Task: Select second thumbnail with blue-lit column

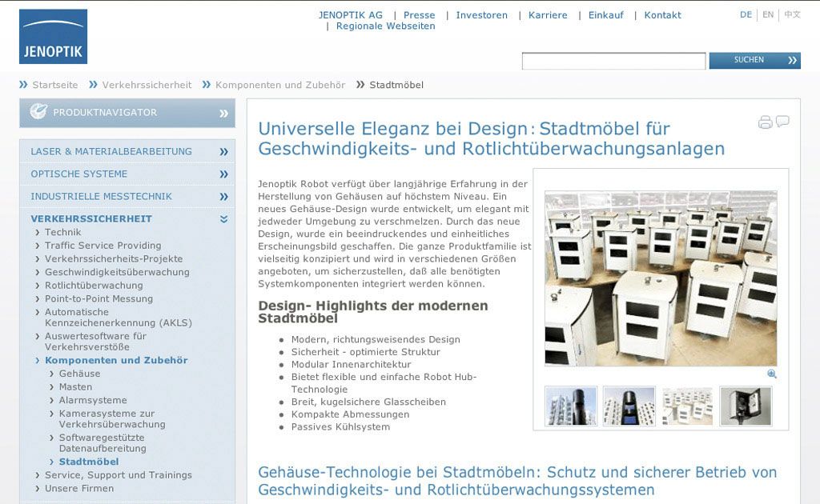Action: click(x=629, y=406)
